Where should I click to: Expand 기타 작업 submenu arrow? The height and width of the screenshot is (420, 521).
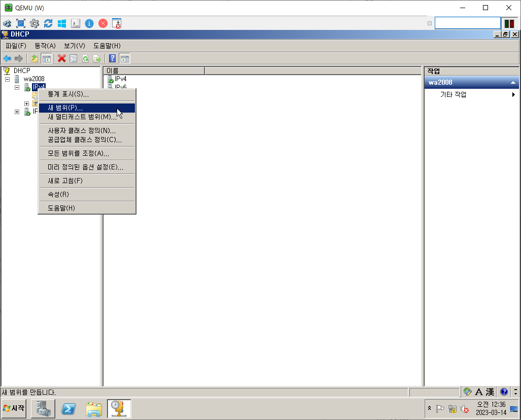pos(514,95)
